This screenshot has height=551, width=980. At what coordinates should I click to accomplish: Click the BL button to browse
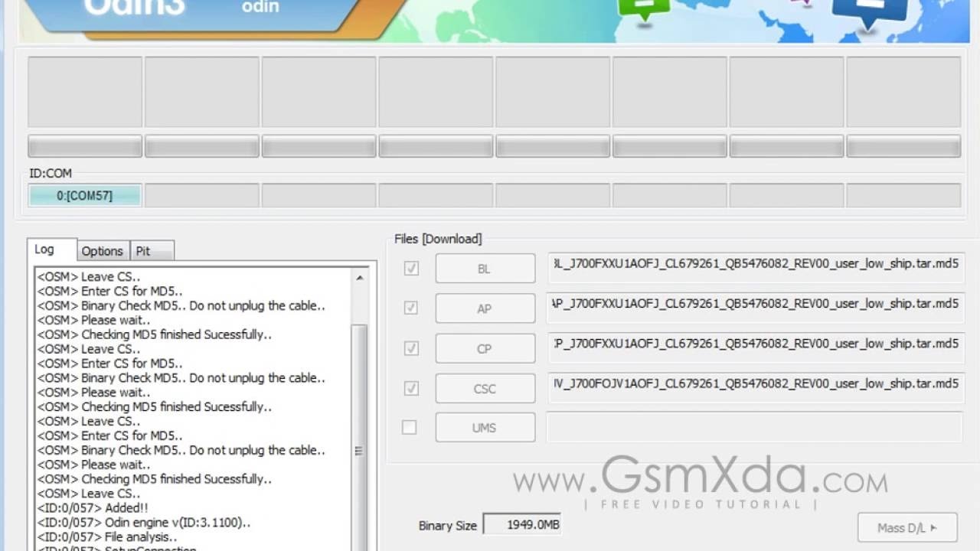coord(485,269)
